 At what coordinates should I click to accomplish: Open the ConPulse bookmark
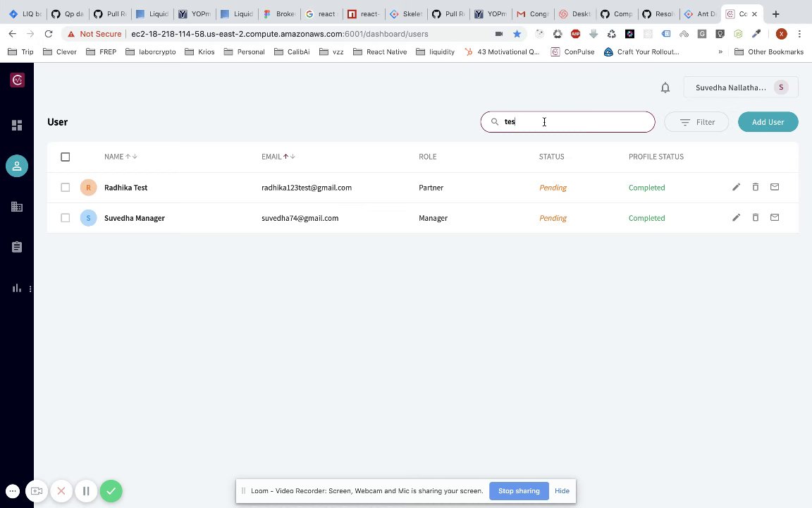pos(573,52)
